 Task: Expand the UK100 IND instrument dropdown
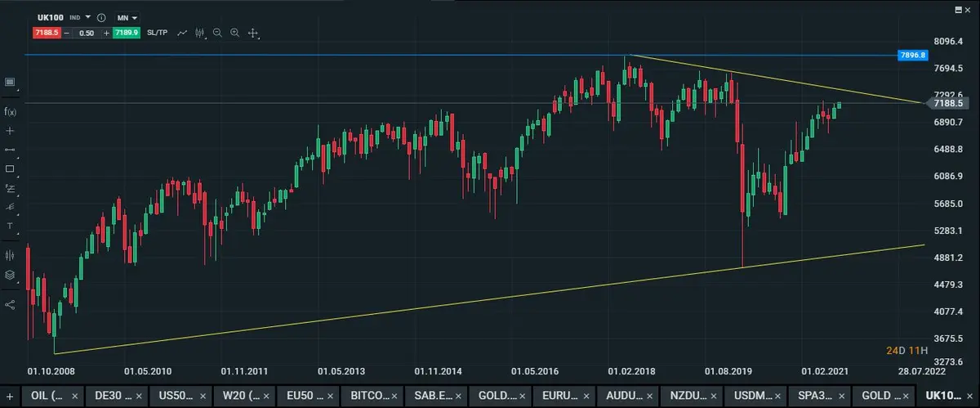(87, 17)
